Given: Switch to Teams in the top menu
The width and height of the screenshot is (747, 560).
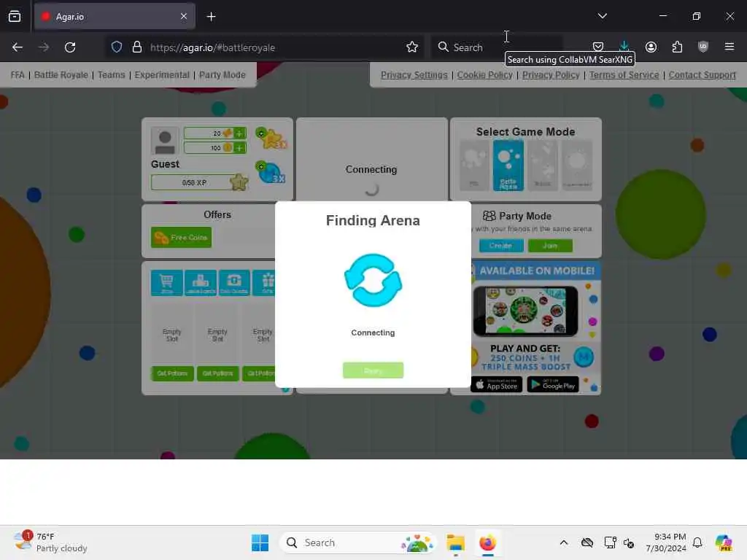Looking at the screenshot, I should 112,75.
